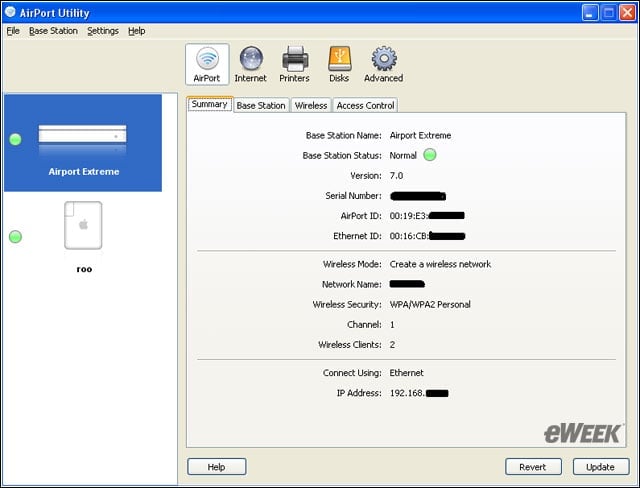Open the Base Station menu
The width and height of the screenshot is (640, 488).
[x=53, y=31]
